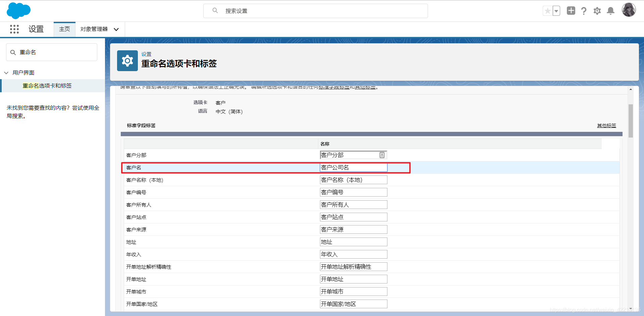Edit the 年收入 name field
Viewport: 644px width, 316px height.
coord(354,254)
